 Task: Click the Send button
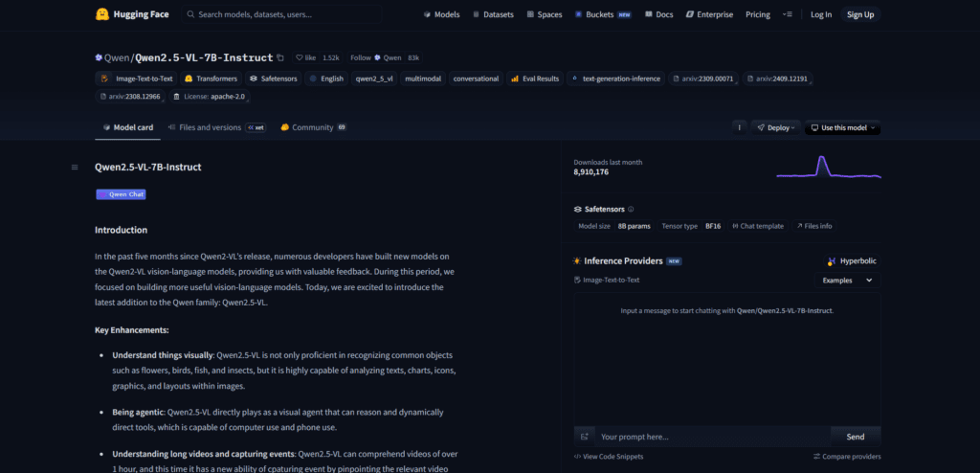(x=856, y=437)
